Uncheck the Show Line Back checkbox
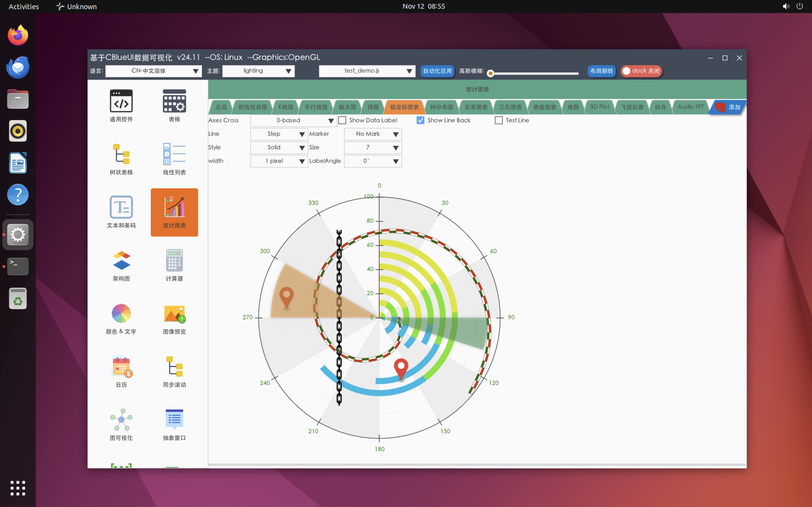Viewport: 812px width, 507px height. tap(420, 120)
